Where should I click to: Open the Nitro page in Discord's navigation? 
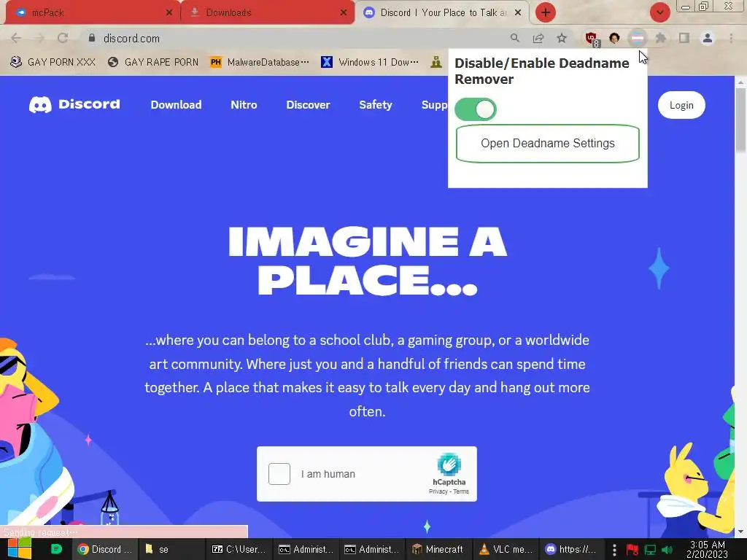(244, 105)
